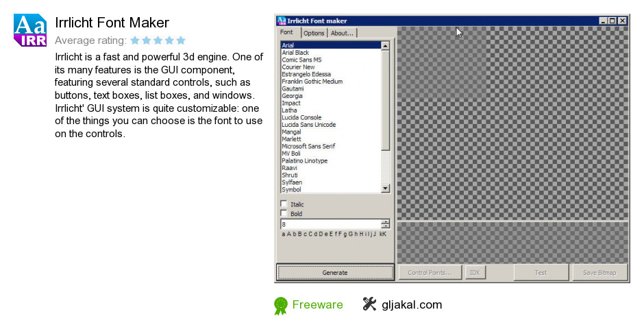Image resolution: width=644 pixels, height=336 pixels.
Task: Select Palatino Linotype font
Action: (331, 160)
